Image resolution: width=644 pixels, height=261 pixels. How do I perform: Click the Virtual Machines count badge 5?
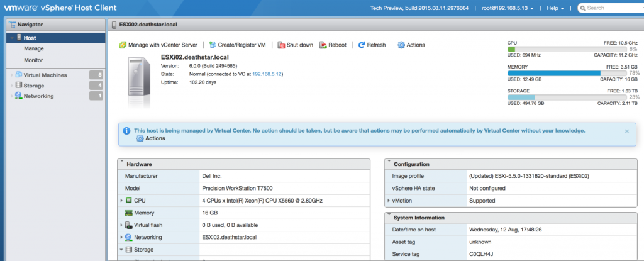coord(96,75)
